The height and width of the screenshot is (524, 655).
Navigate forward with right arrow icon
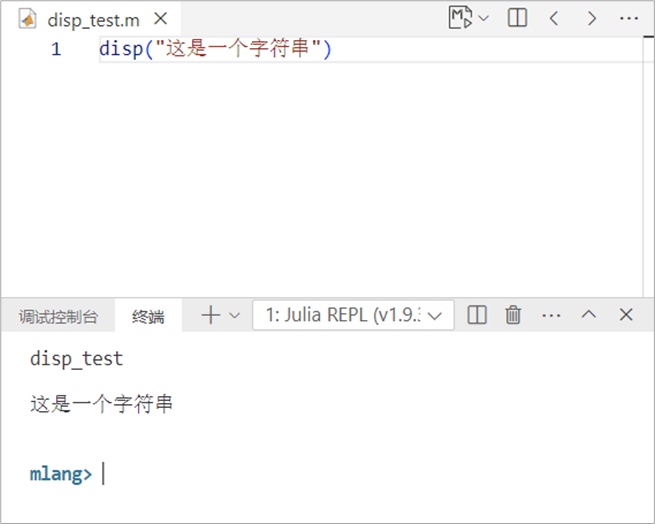[x=592, y=18]
